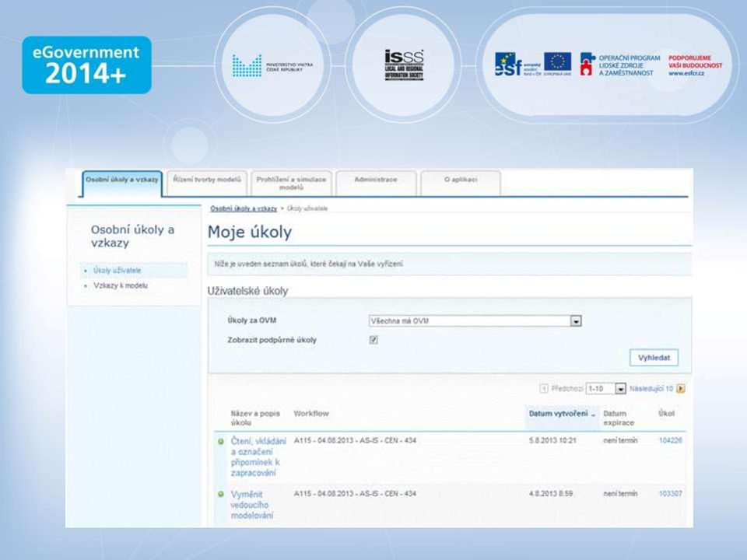The width and height of the screenshot is (747, 560).
Task: Open the 1-10 page range dropdown
Action: [605, 389]
